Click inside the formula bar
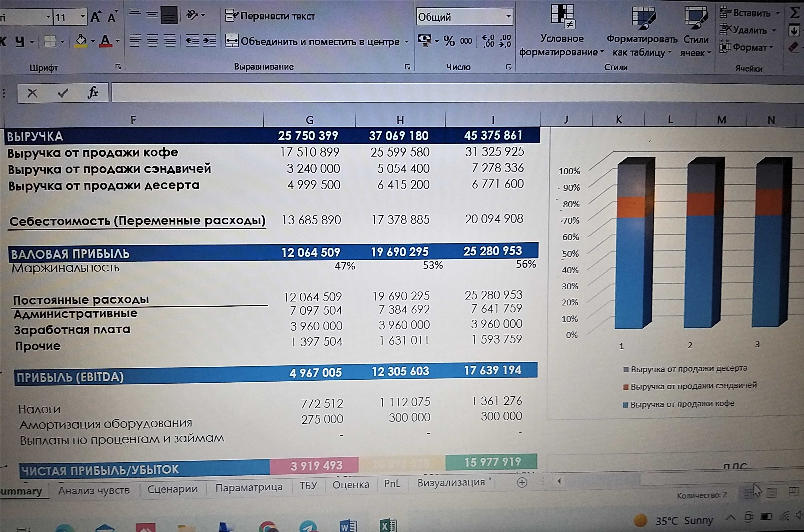 (457, 93)
